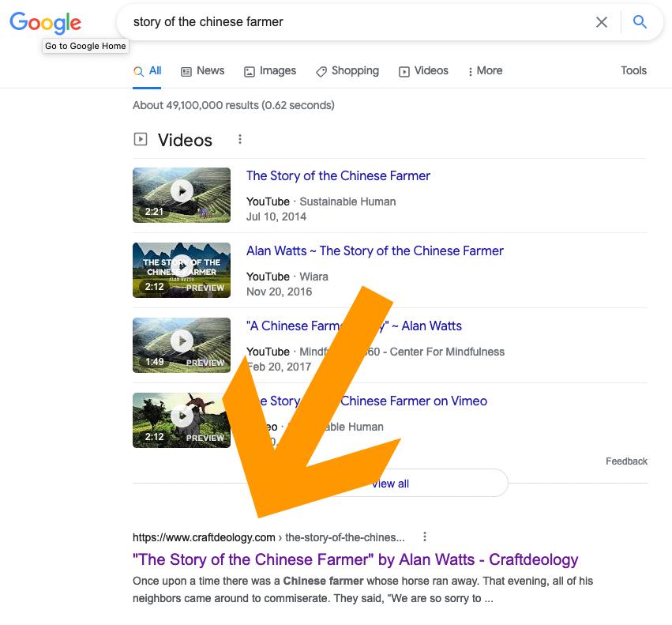
Task: Expand the More search options menu
Action: click(485, 70)
